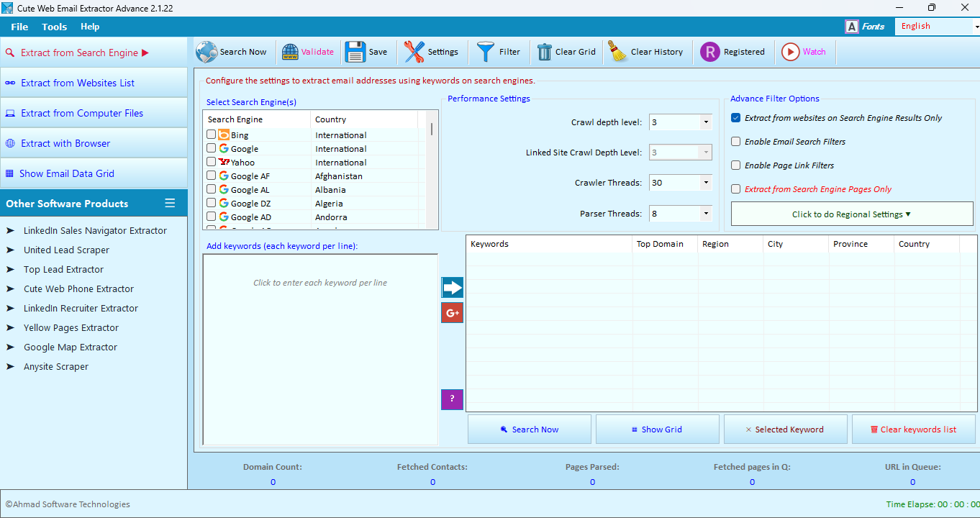Image resolution: width=980 pixels, height=518 pixels.
Task: Open the File menu
Action: pos(19,27)
